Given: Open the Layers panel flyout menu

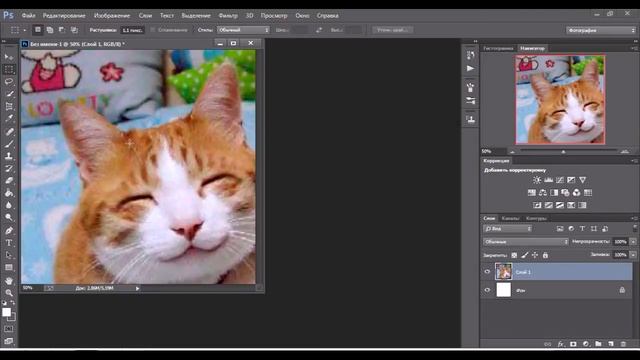Looking at the screenshot, I should point(635,218).
